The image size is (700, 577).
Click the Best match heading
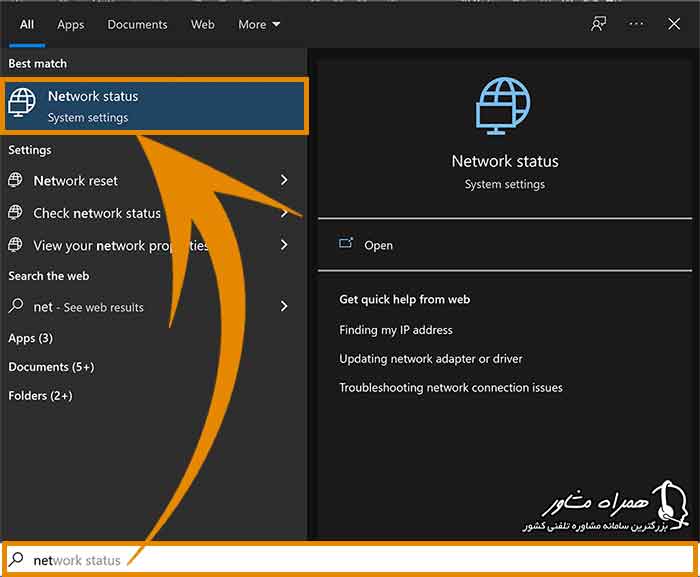38,64
